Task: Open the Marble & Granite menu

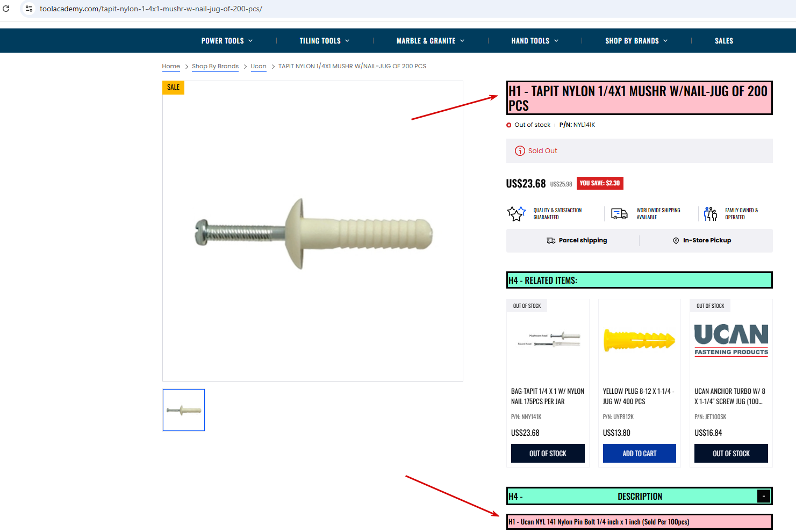Action: [x=431, y=41]
